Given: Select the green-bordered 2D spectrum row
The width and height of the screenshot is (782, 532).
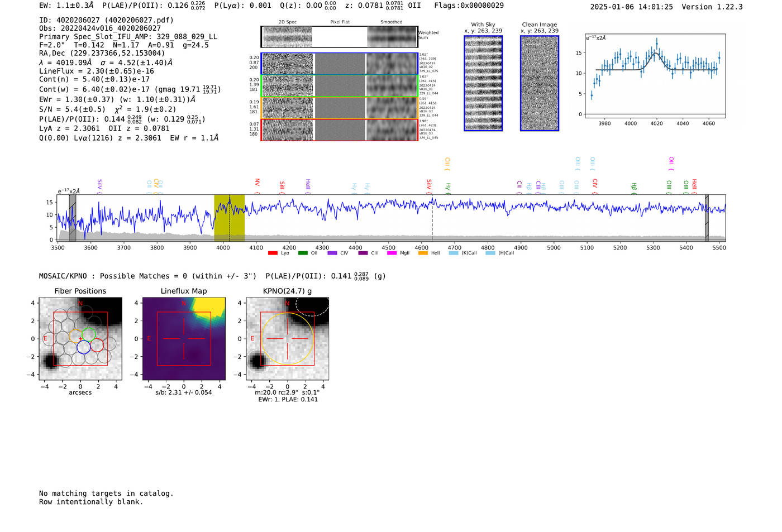Looking at the screenshot, I should point(339,86).
